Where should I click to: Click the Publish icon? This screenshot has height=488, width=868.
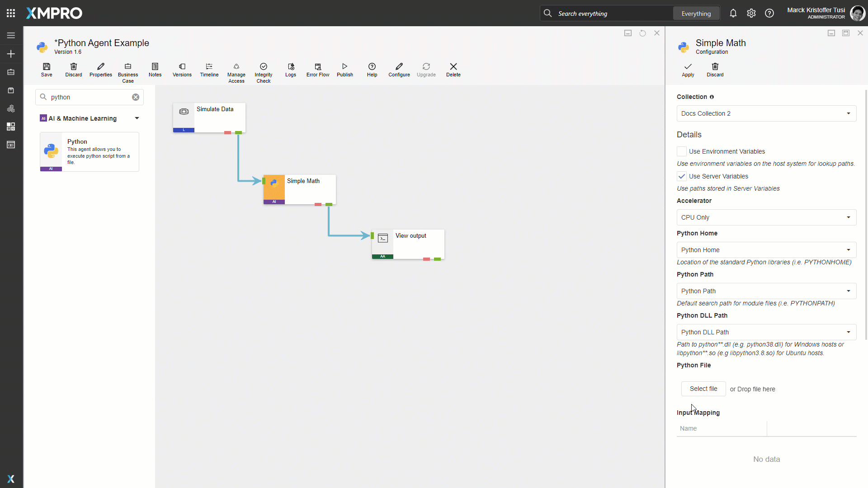coord(344,70)
